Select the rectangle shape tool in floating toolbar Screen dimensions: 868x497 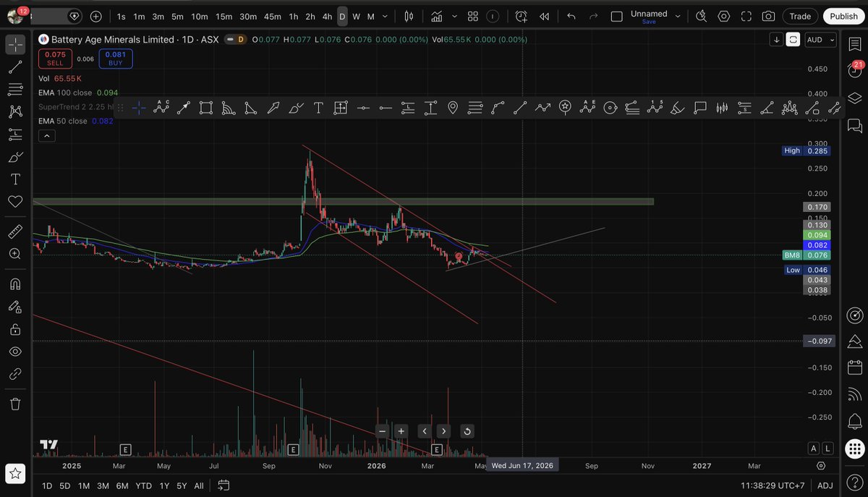coord(206,108)
